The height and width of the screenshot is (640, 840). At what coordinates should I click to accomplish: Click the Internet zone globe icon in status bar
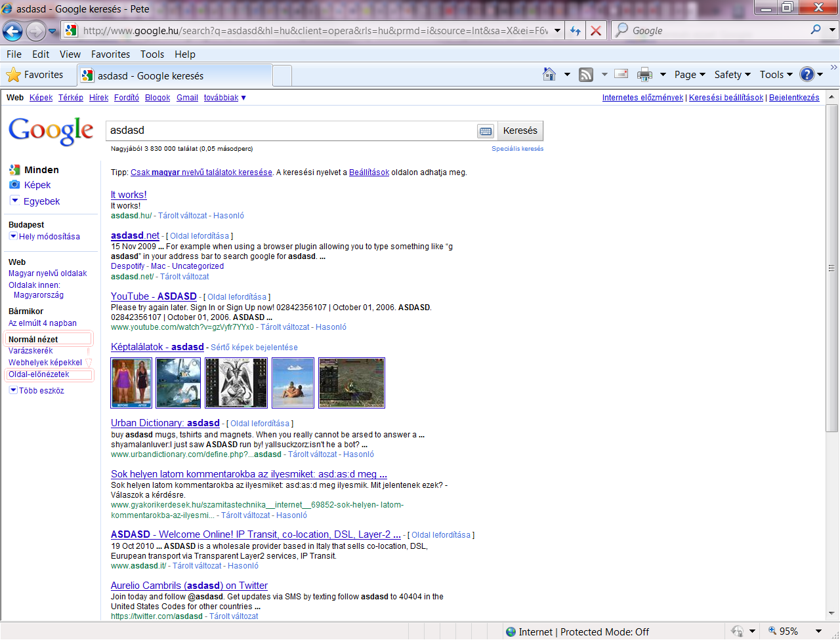(511, 632)
